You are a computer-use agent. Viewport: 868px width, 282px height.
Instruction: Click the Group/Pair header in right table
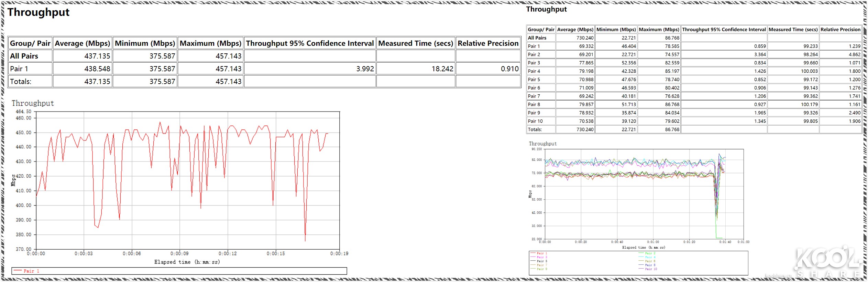click(541, 30)
